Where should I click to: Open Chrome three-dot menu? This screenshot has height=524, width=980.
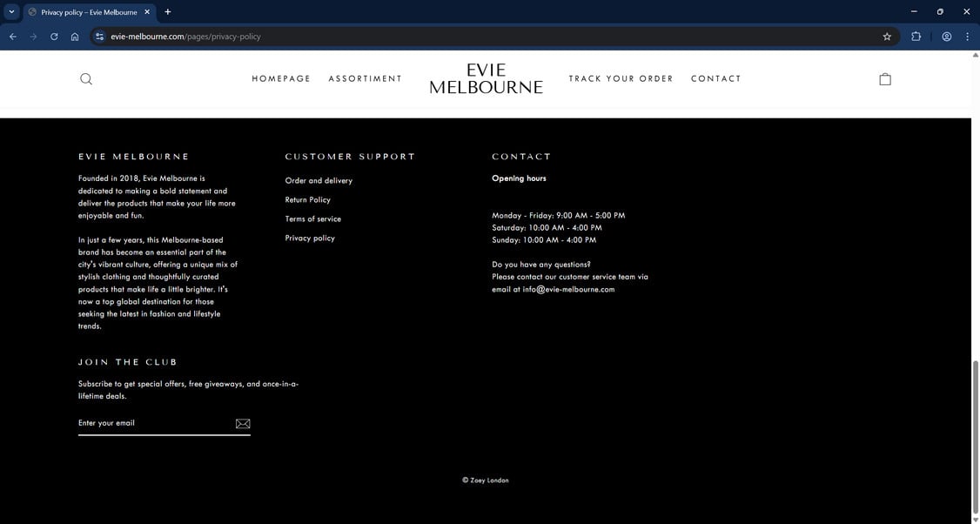pyautogui.click(x=967, y=37)
